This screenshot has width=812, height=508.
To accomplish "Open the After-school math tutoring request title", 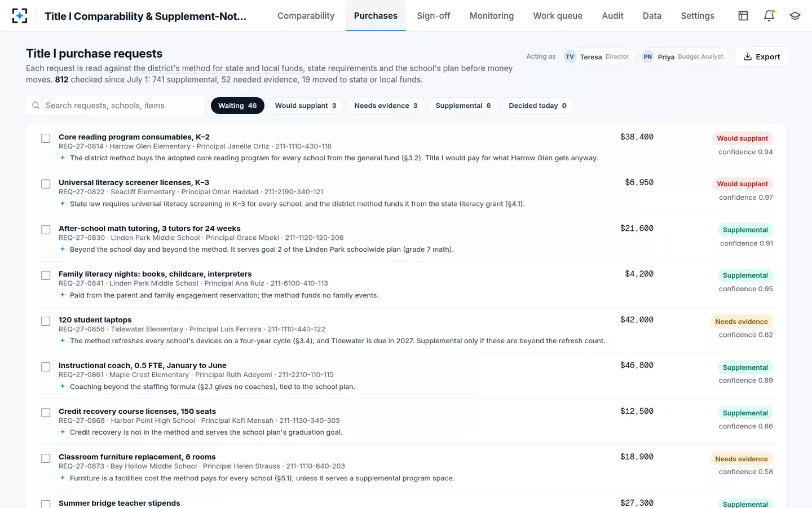I will click(x=149, y=229).
